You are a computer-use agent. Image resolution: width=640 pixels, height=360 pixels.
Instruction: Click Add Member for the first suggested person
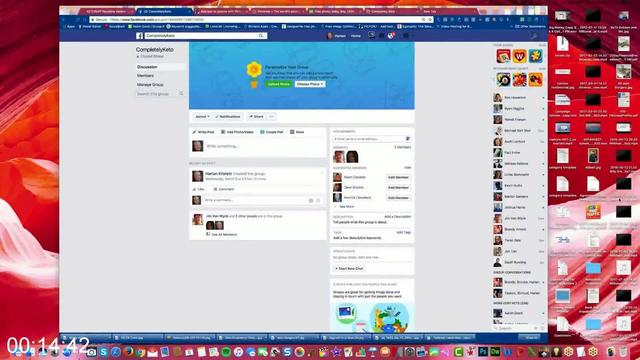(398, 178)
